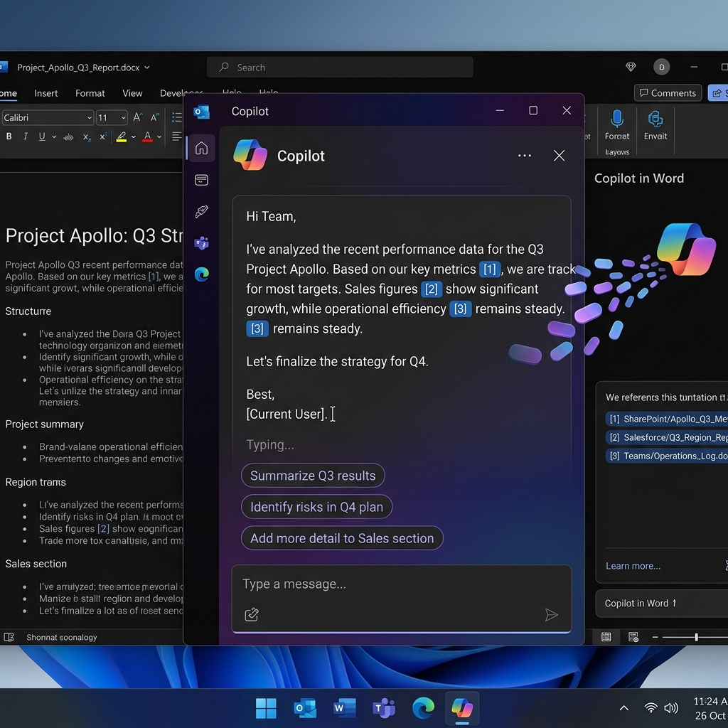
Task: Switch to the Insert tab in Word
Action: tap(46, 93)
